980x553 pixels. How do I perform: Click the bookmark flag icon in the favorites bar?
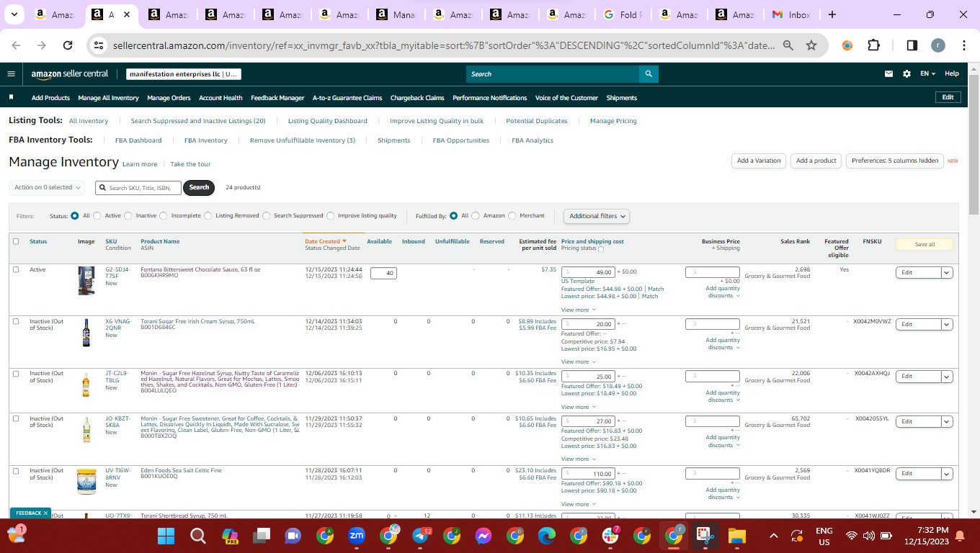click(x=11, y=97)
